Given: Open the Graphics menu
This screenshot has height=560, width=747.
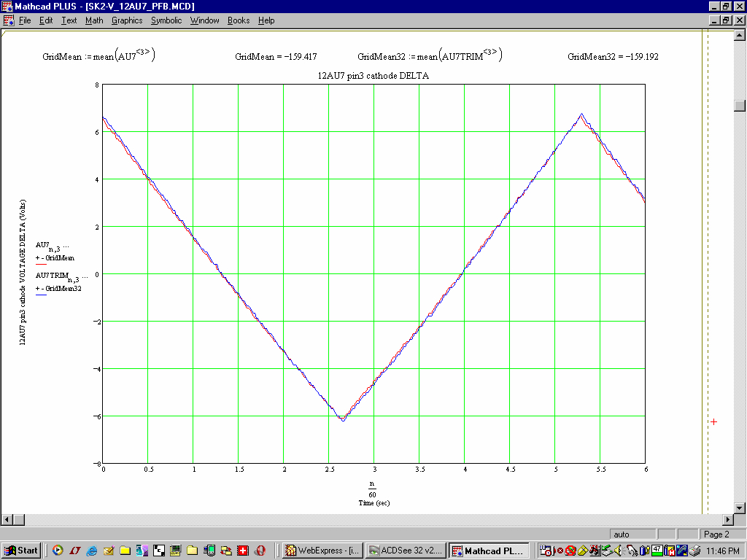Looking at the screenshot, I should tap(127, 20).
